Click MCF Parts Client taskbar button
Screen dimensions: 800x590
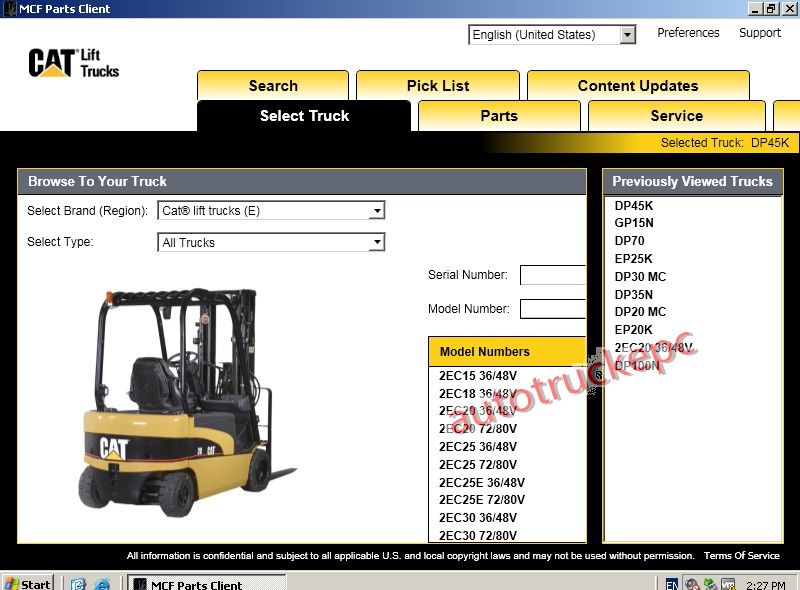tap(207, 584)
